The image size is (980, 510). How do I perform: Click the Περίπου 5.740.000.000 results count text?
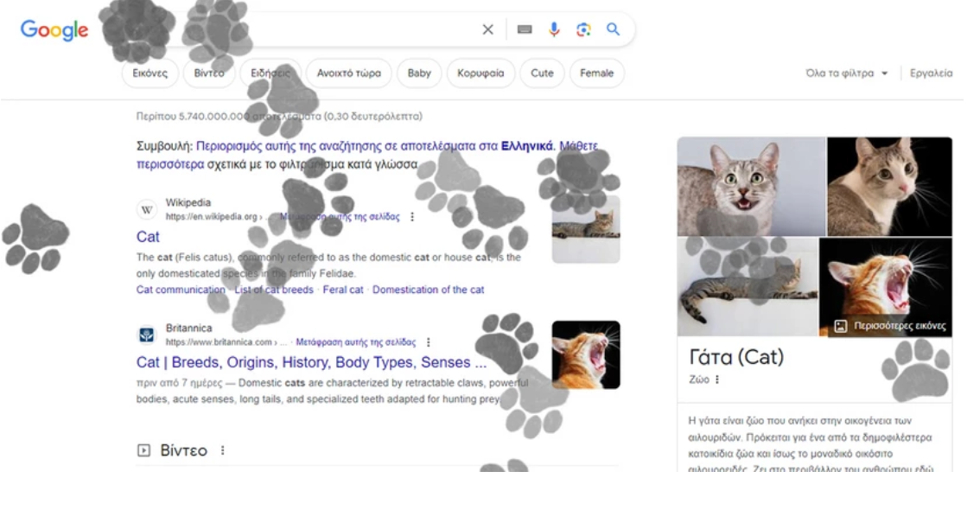point(279,116)
